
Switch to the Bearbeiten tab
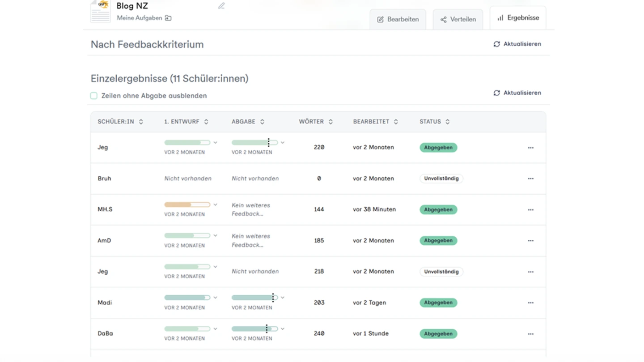point(398,19)
